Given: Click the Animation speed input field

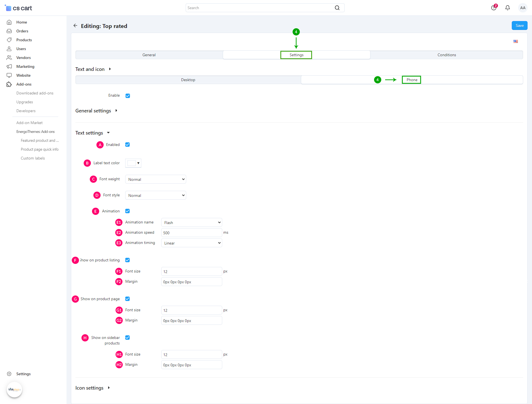Looking at the screenshot, I should [191, 233].
